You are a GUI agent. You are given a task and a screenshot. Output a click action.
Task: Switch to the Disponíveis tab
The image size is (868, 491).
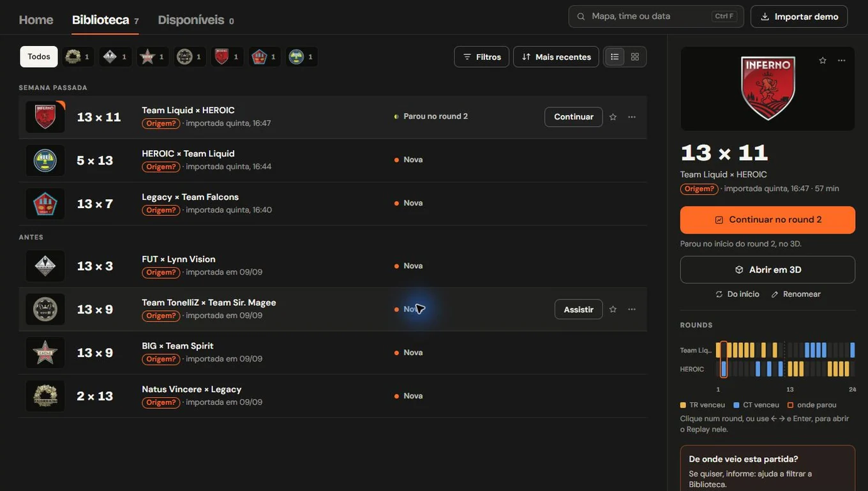196,20
